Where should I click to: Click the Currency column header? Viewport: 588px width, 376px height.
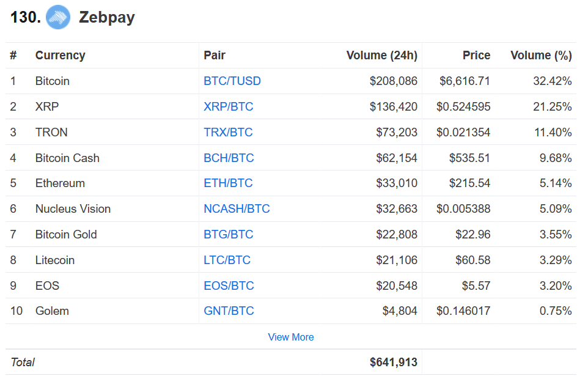point(61,56)
